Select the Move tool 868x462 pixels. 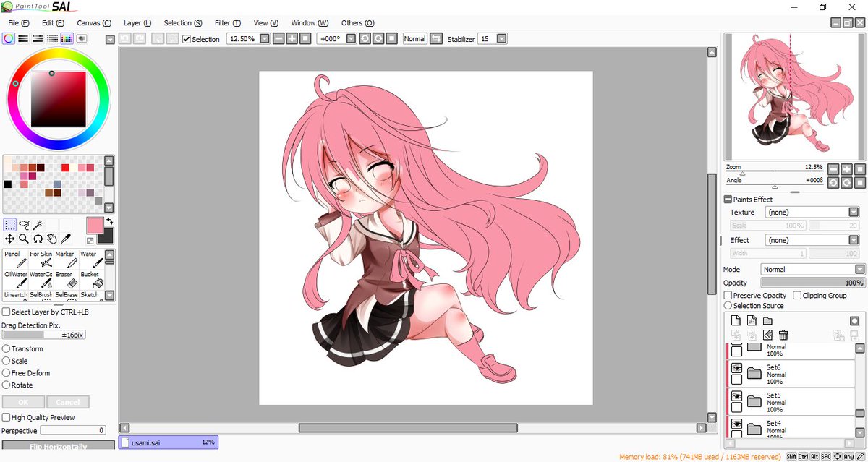10,238
